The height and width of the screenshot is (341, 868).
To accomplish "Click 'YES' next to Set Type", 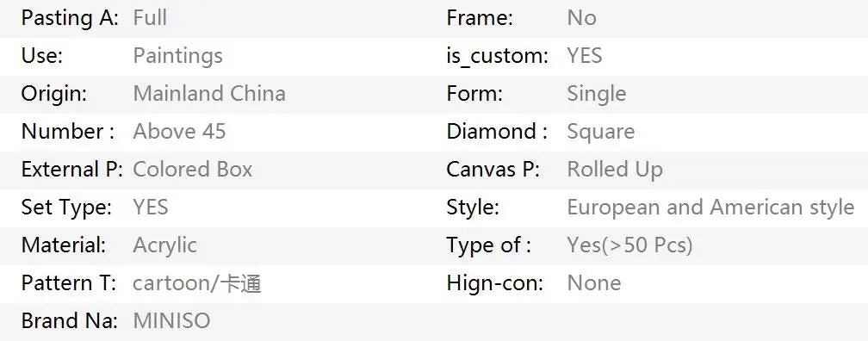I will (x=151, y=207).
